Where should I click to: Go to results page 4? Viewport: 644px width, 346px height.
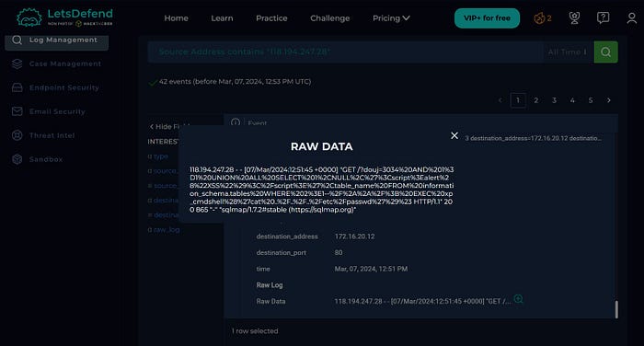click(572, 100)
